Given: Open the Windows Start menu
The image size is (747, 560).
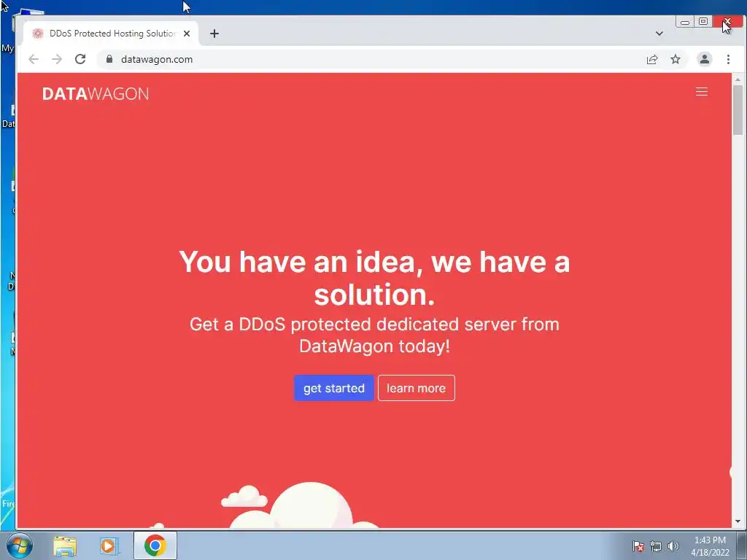Looking at the screenshot, I should [x=20, y=545].
